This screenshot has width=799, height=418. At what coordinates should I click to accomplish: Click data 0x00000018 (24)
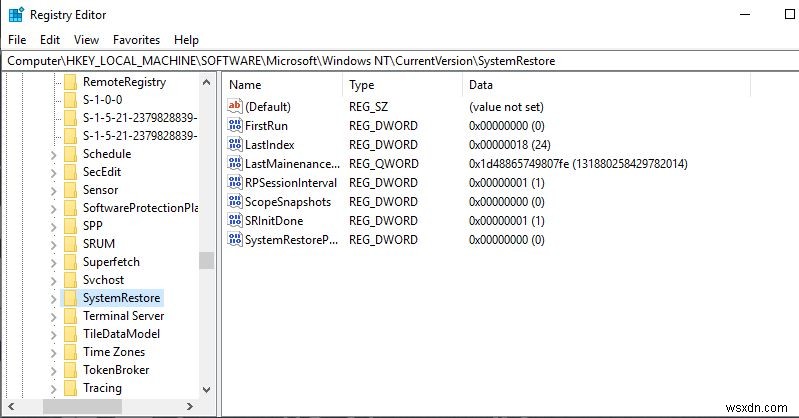[x=510, y=145]
